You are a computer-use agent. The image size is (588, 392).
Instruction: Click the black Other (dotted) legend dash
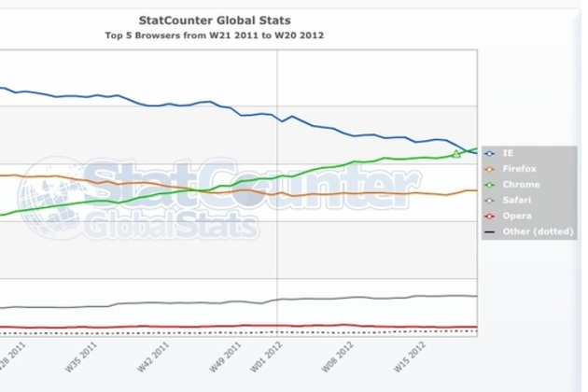(x=490, y=231)
